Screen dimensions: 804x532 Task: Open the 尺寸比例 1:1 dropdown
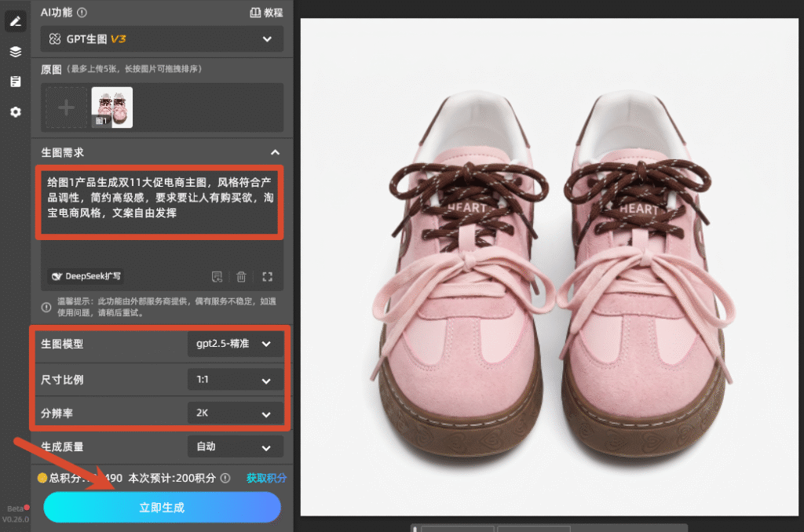tap(236, 380)
